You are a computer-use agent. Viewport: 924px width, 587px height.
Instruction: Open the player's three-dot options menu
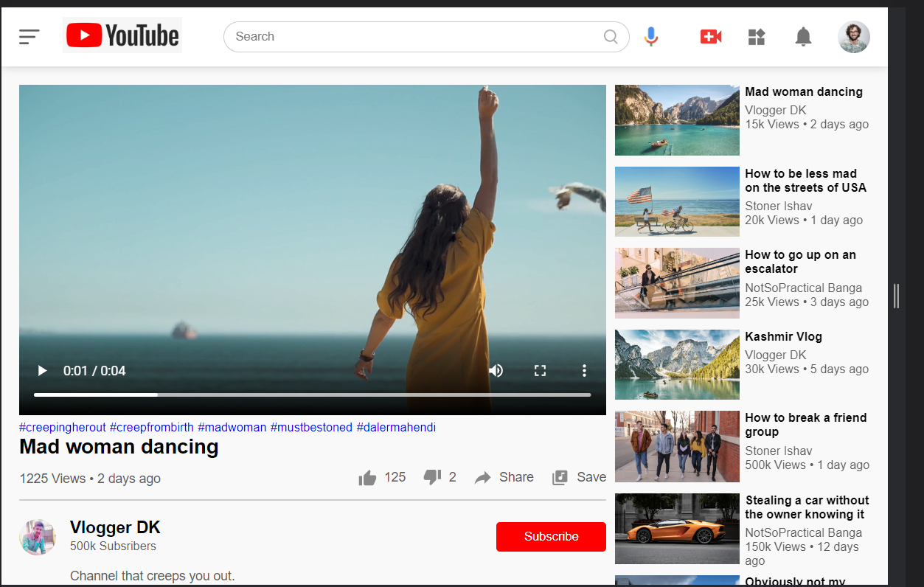[x=584, y=370]
